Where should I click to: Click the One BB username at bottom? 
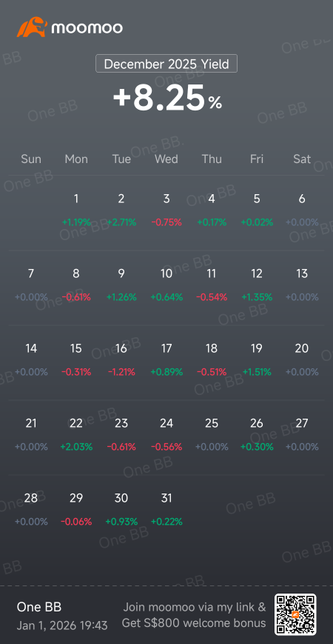click(x=39, y=607)
